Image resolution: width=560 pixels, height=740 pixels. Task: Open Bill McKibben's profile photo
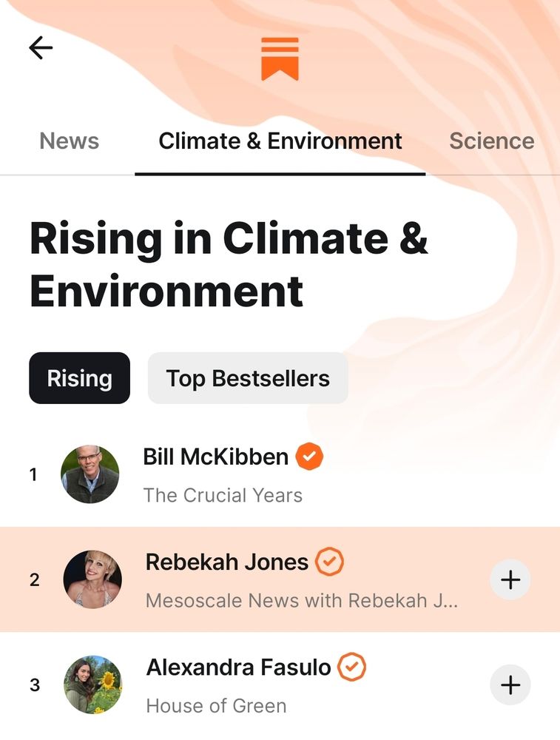tap(90, 474)
